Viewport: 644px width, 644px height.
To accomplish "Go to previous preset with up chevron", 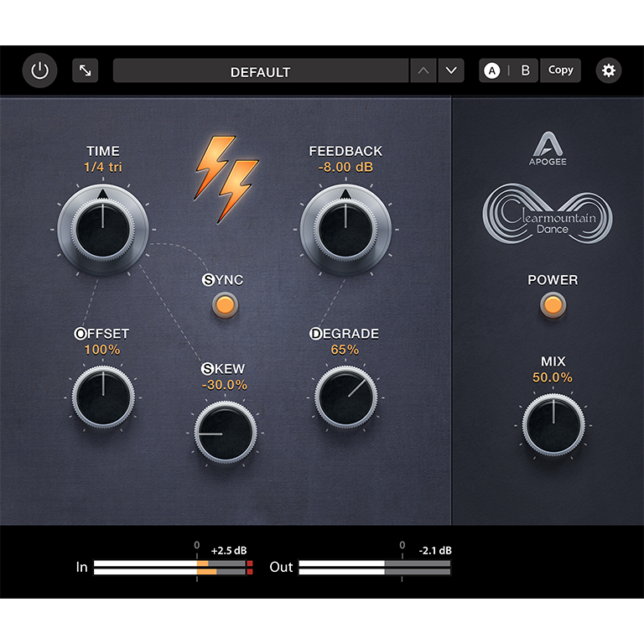I will coord(423,70).
